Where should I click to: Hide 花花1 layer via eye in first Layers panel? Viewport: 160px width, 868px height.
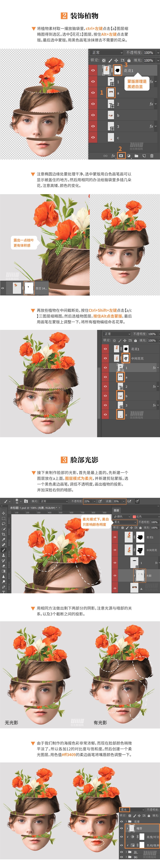pyautogui.click(x=93, y=70)
